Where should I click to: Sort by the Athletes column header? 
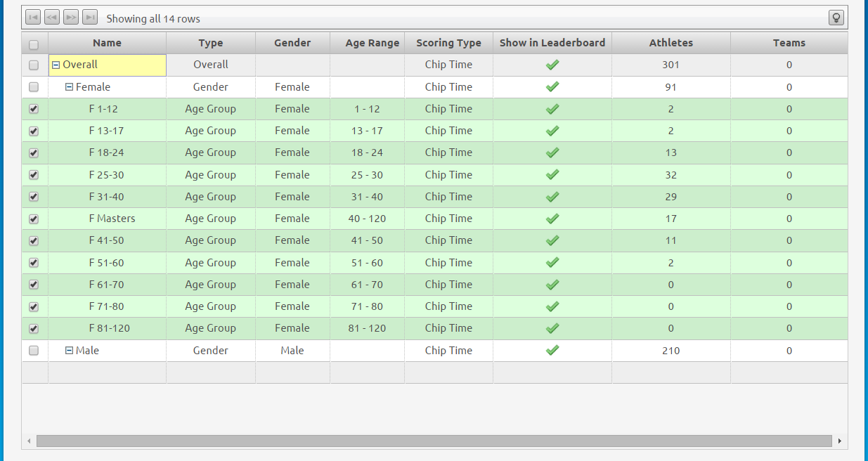tap(671, 43)
